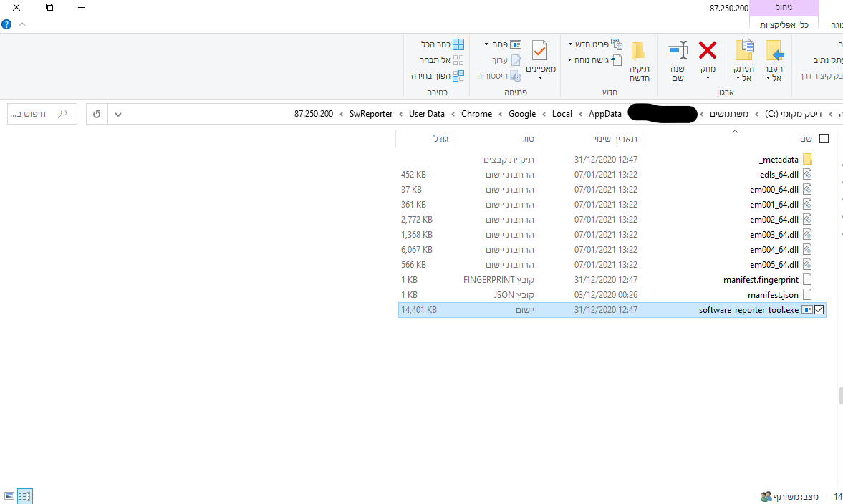The height and width of the screenshot is (504, 843).
Task: Uncheck the software_reporter_tool.exe checkbox
Action: [819, 310]
